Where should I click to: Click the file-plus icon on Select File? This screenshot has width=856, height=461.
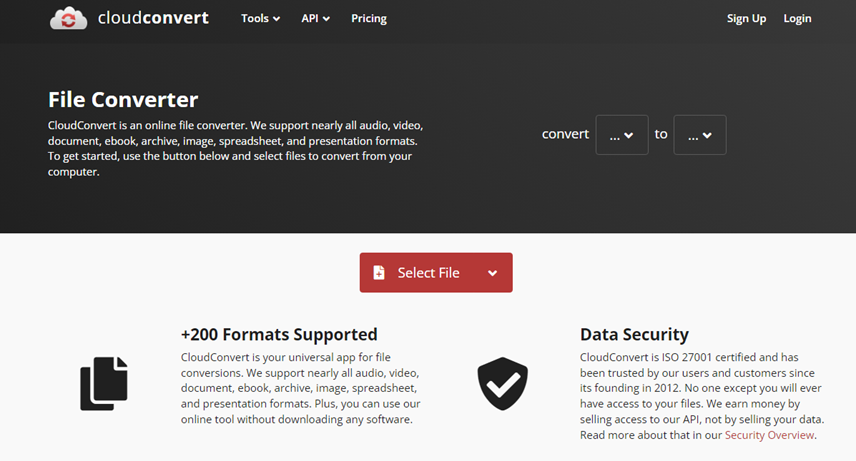point(379,273)
